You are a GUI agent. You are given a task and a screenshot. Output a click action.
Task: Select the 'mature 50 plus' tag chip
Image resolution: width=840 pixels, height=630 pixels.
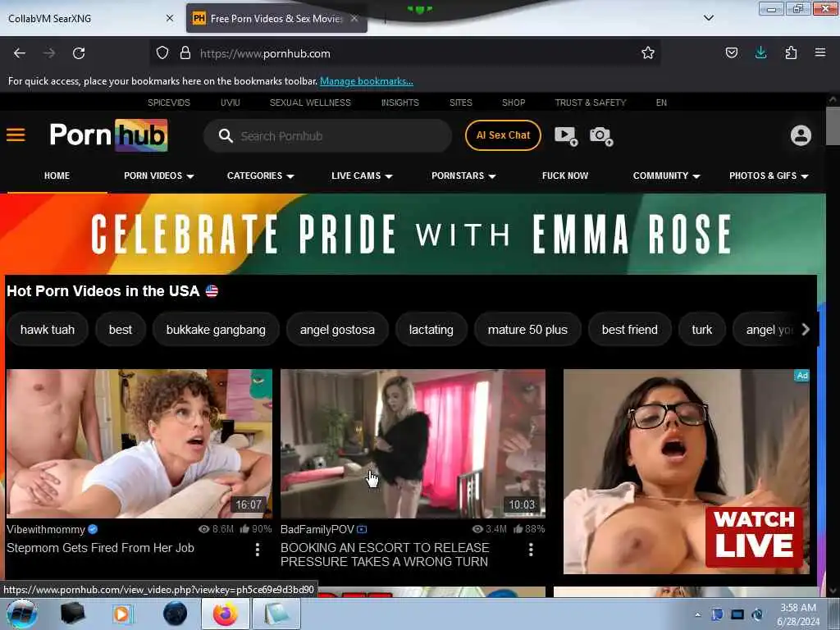tap(527, 330)
